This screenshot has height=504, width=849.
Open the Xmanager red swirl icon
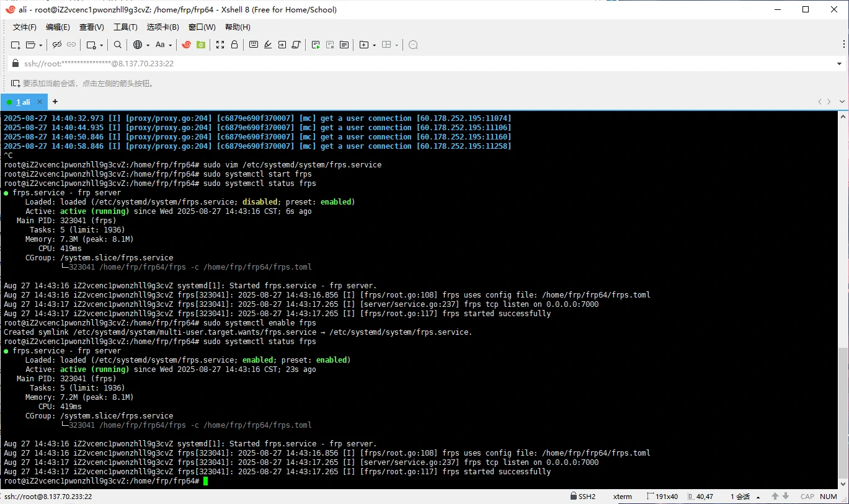(x=186, y=45)
